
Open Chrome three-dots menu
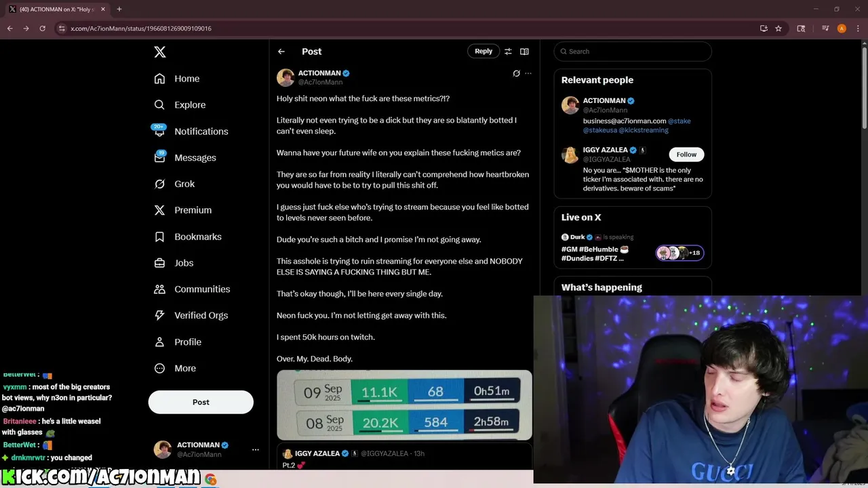point(857,28)
